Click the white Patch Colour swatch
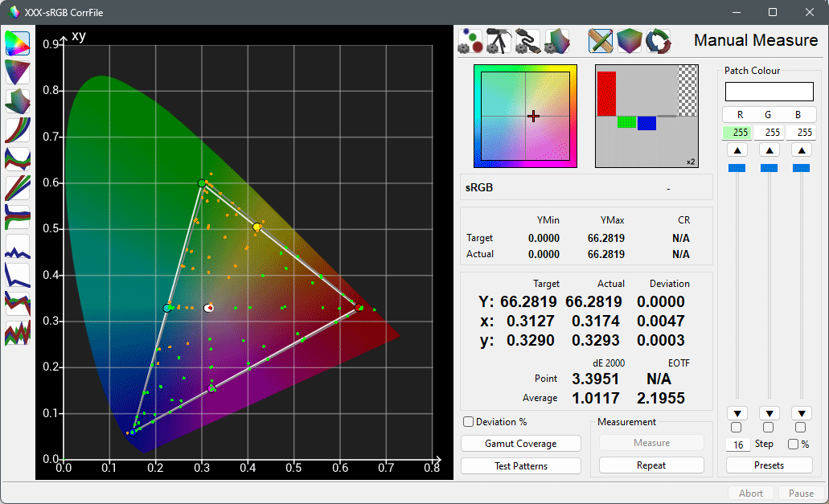829x504 pixels. pyautogui.click(x=769, y=92)
